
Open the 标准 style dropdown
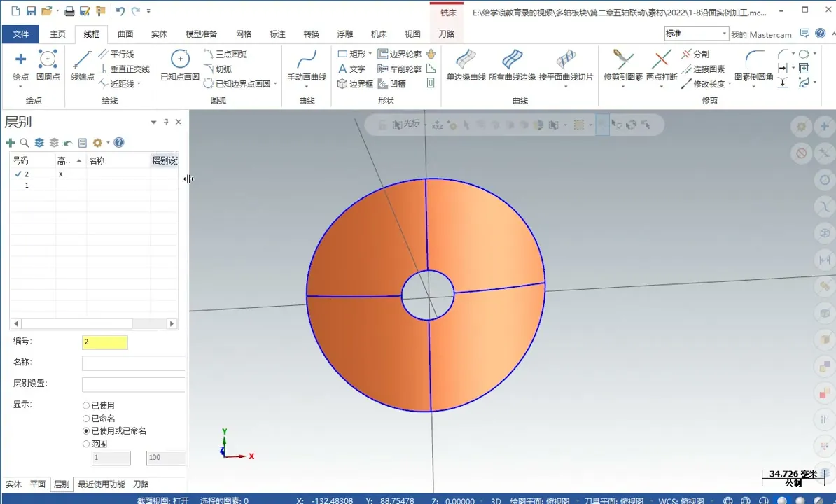tap(723, 33)
